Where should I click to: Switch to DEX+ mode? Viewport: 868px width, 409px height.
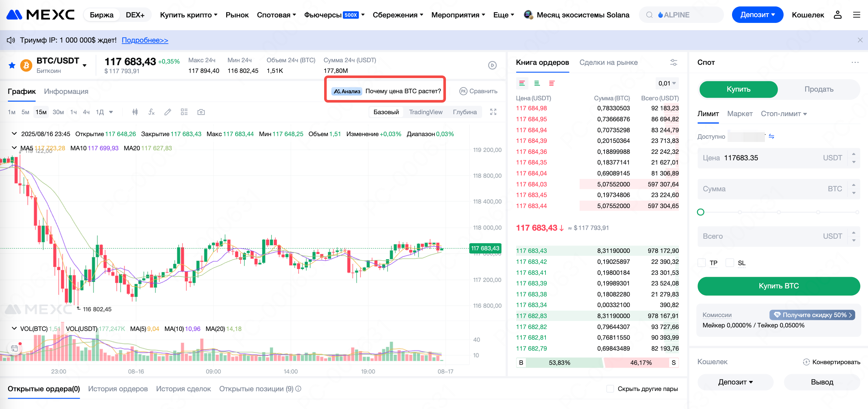click(135, 15)
